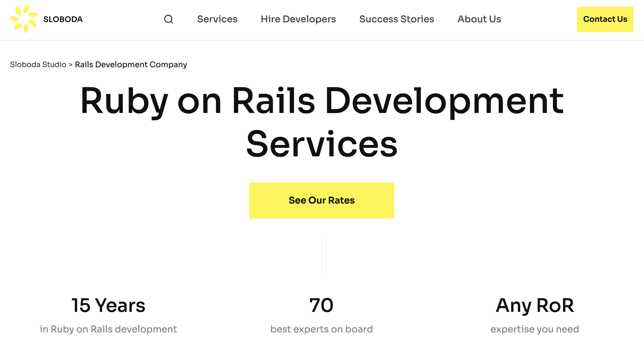This screenshot has width=644, height=345.
Task: Click 'in Ruby on Rails development' text
Action: point(108,329)
